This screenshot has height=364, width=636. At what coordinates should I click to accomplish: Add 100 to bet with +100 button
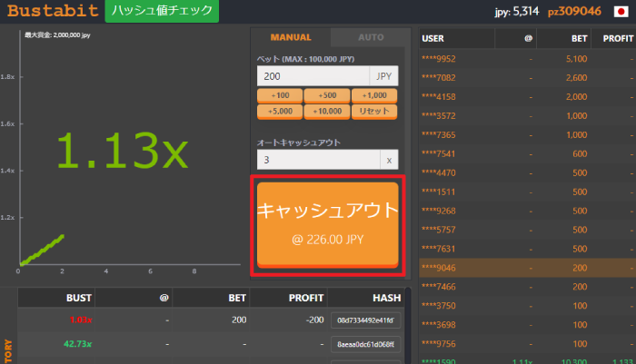(279, 95)
